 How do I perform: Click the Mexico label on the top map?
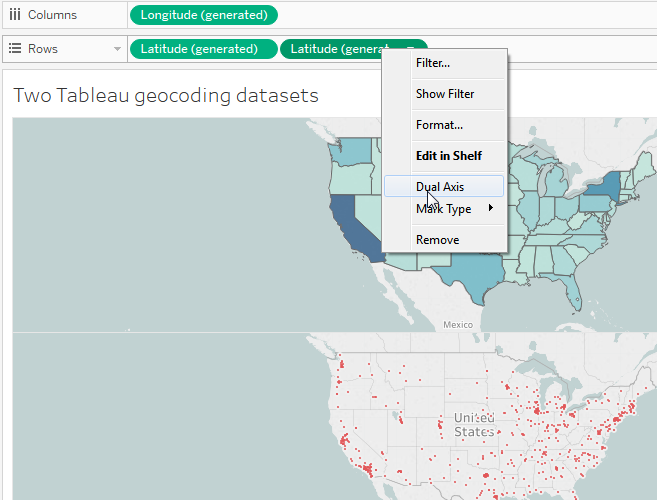pos(457,325)
